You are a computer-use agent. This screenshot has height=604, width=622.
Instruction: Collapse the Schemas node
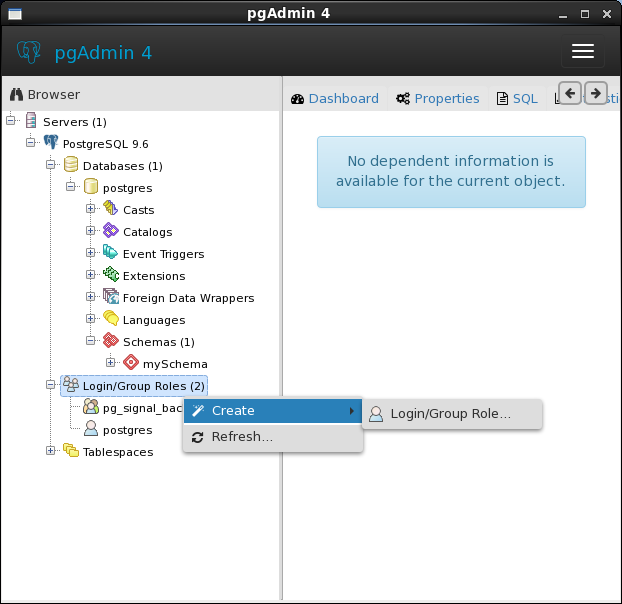tap(90, 340)
